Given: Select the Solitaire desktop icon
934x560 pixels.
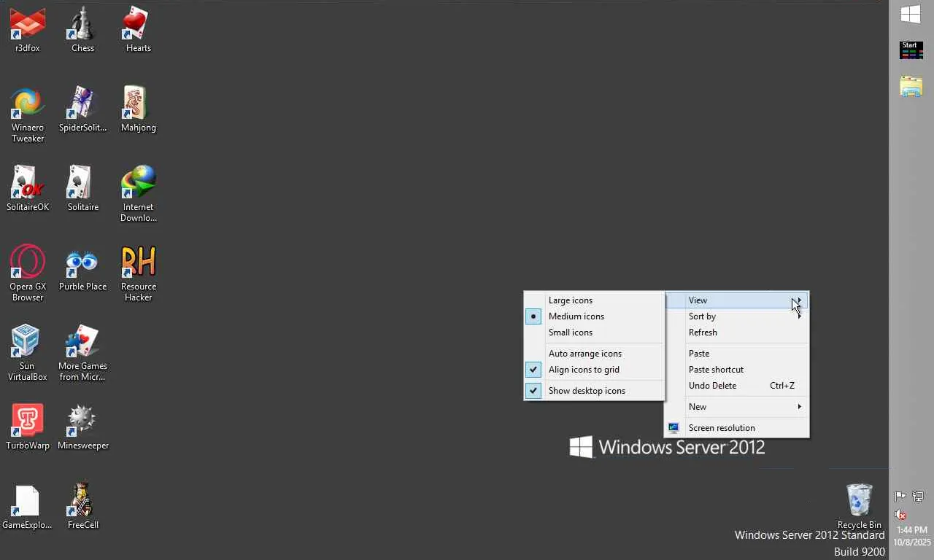Looking at the screenshot, I should 82,189.
